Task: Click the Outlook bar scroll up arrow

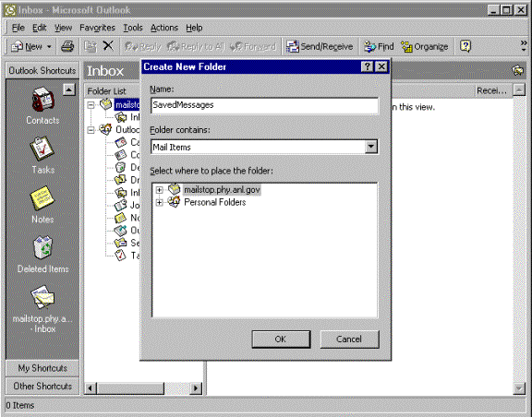Action: click(69, 89)
